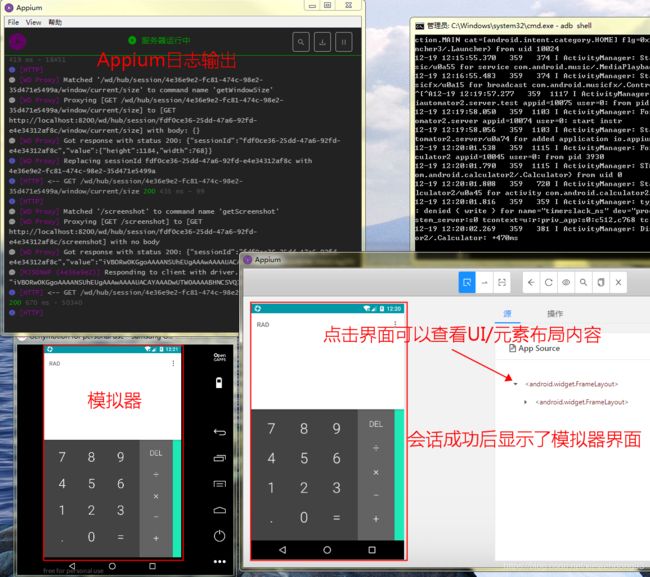
Task: Tap the 0 key in the emulator calculator
Action: 91,537
